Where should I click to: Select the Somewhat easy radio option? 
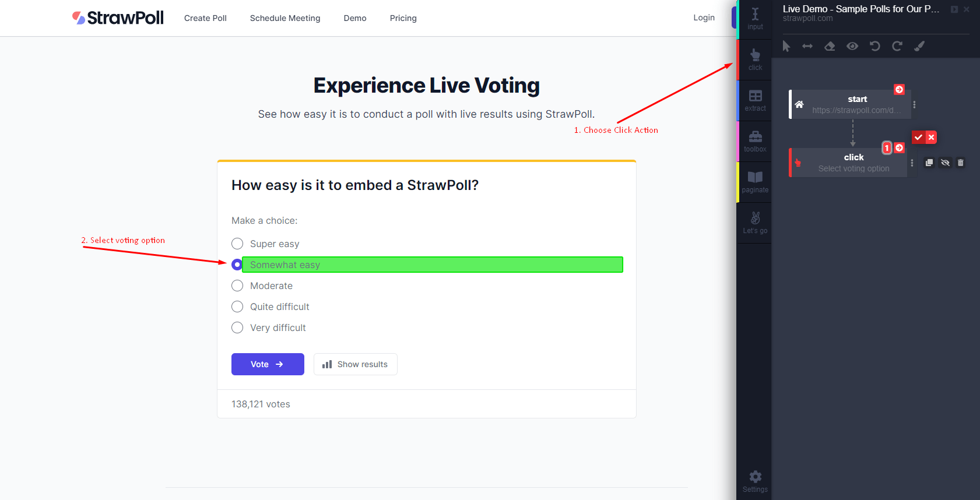point(237,265)
